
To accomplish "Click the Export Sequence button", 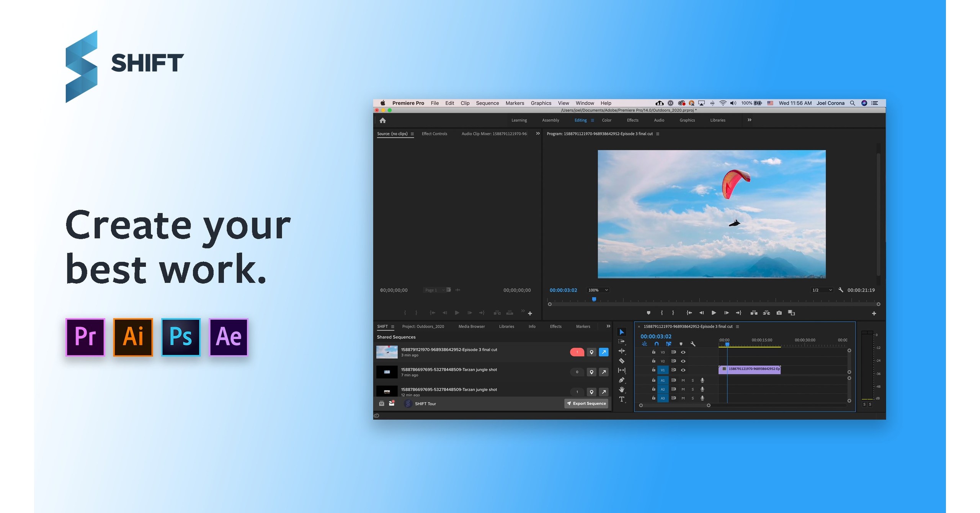I will 586,404.
